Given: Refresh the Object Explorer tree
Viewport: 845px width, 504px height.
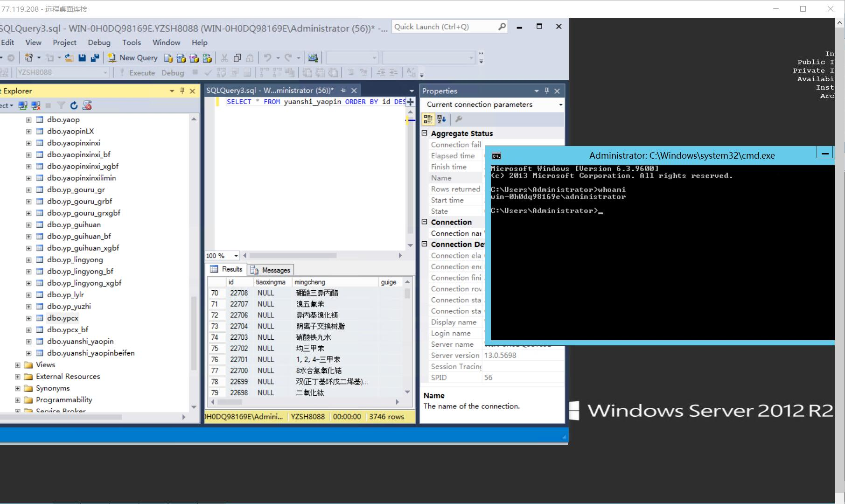Looking at the screenshot, I should [74, 105].
